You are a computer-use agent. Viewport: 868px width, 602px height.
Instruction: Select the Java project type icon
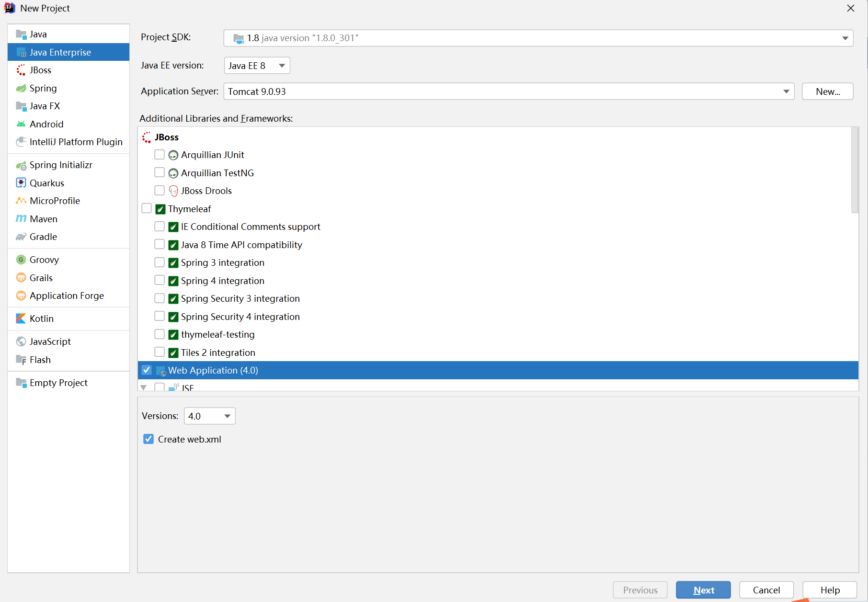(x=21, y=34)
